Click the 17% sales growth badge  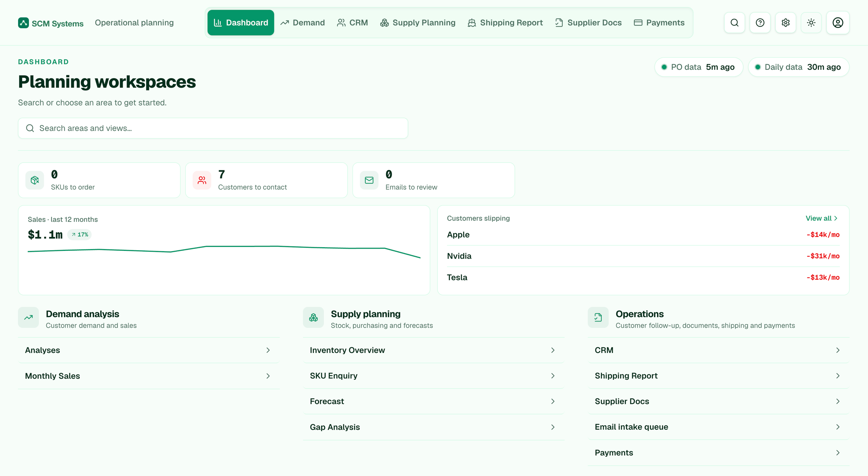click(x=80, y=235)
